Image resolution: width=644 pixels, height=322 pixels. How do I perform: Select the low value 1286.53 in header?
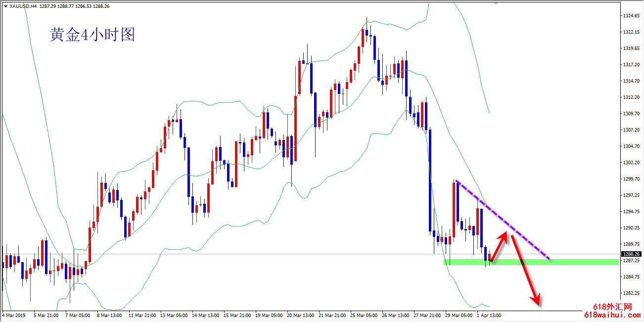click(x=84, y=6)
